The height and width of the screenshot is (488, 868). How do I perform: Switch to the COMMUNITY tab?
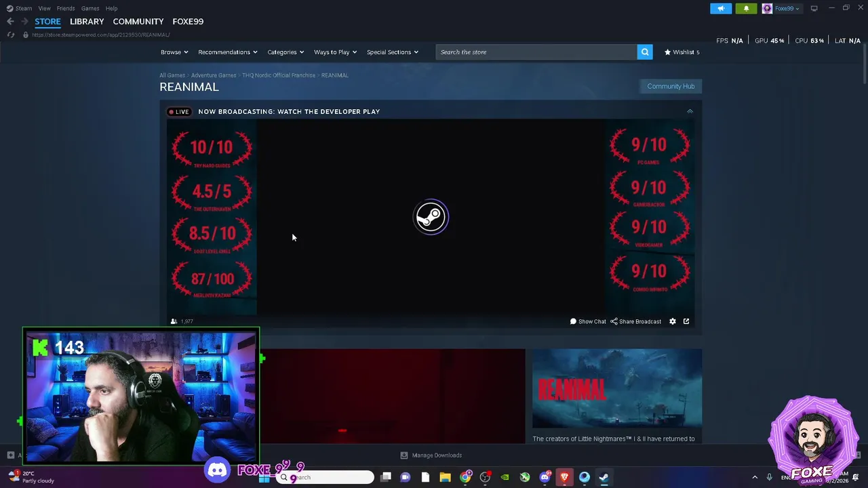click(138, 22)
